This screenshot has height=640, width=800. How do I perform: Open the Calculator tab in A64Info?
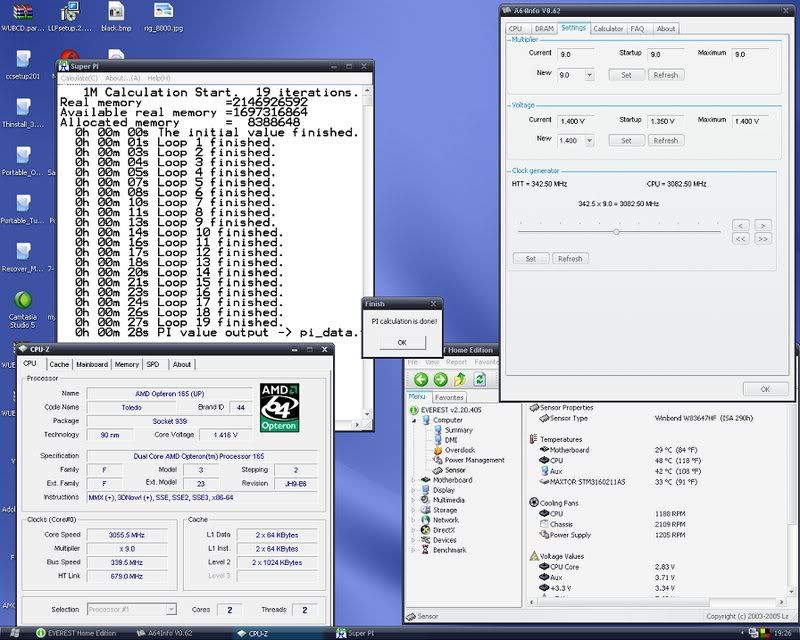[x=608, y=29]
